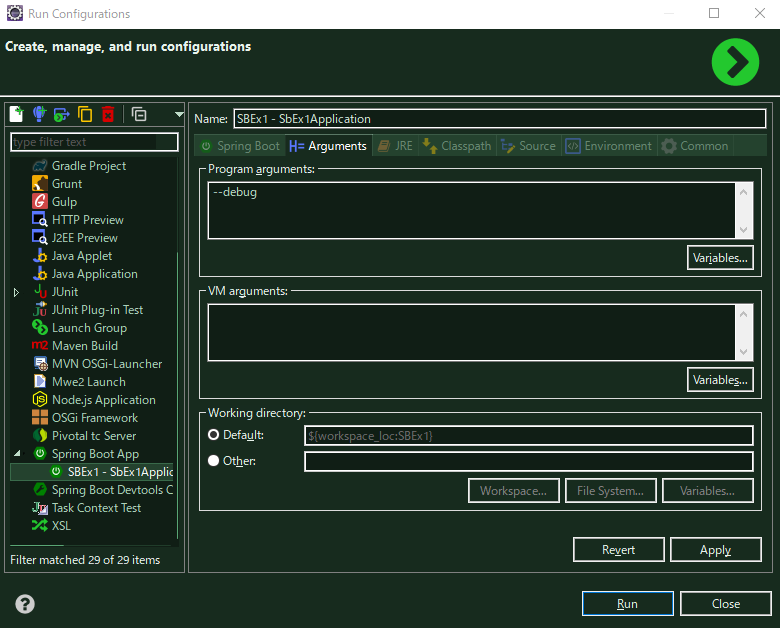Click the Maven Build m2 icon
Viewport: 780px width, 628px height.
(40, 345)
